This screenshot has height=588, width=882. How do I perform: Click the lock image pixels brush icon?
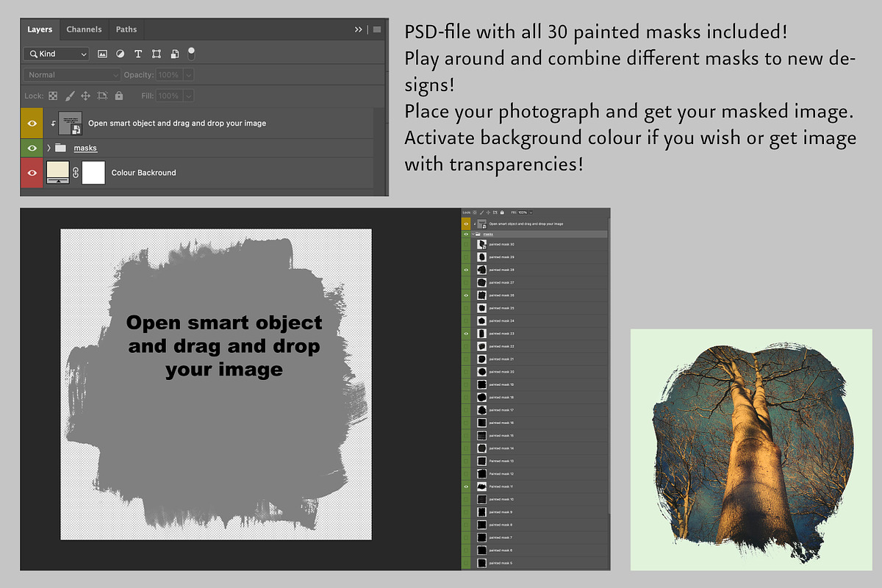(x=70, y=96)
